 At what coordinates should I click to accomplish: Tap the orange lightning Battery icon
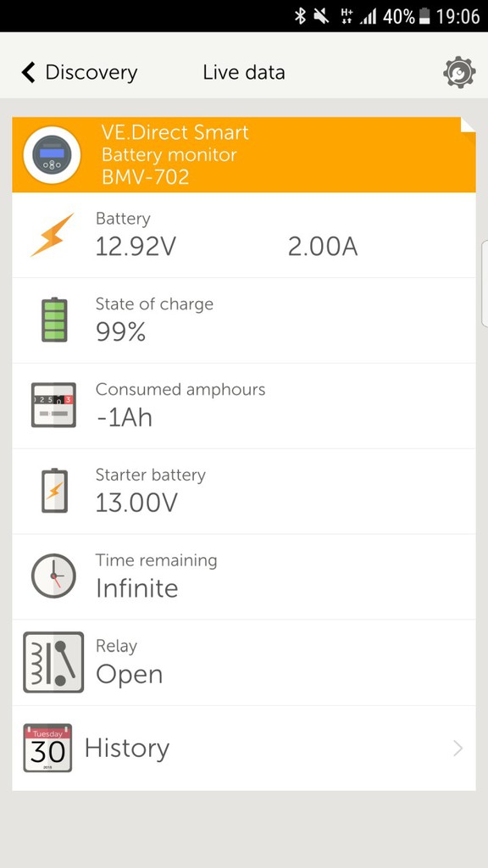tap(52, 236)
